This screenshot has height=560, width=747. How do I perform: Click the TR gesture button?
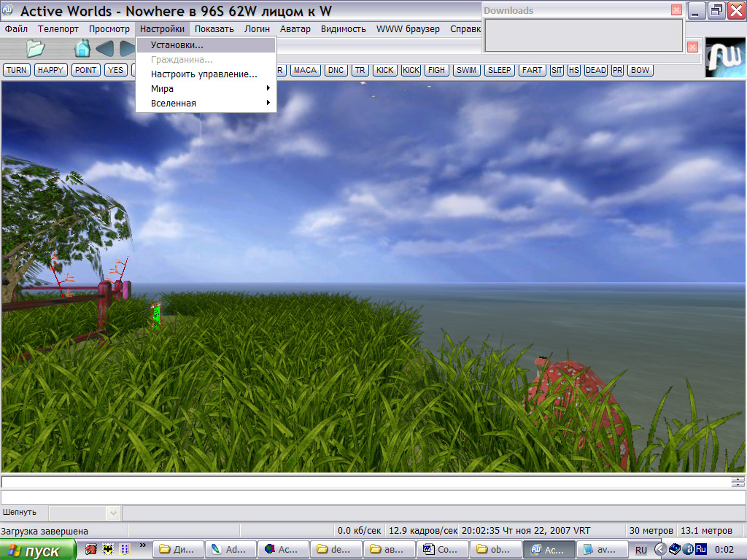point(360,70)
